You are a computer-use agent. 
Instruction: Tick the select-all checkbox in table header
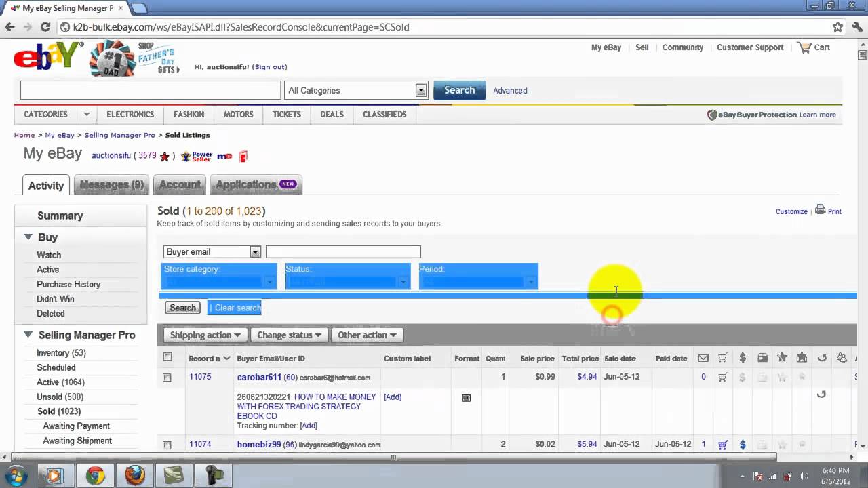click(x=167, y=357)
